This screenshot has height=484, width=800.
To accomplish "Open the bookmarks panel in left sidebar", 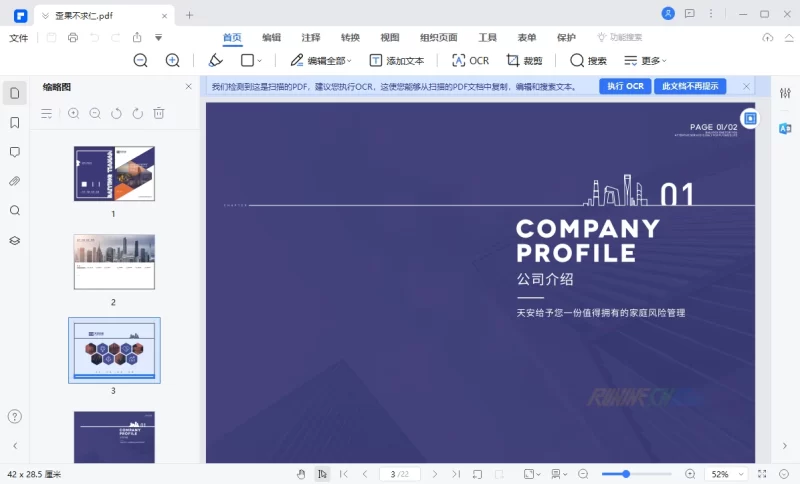I will 15,123.
